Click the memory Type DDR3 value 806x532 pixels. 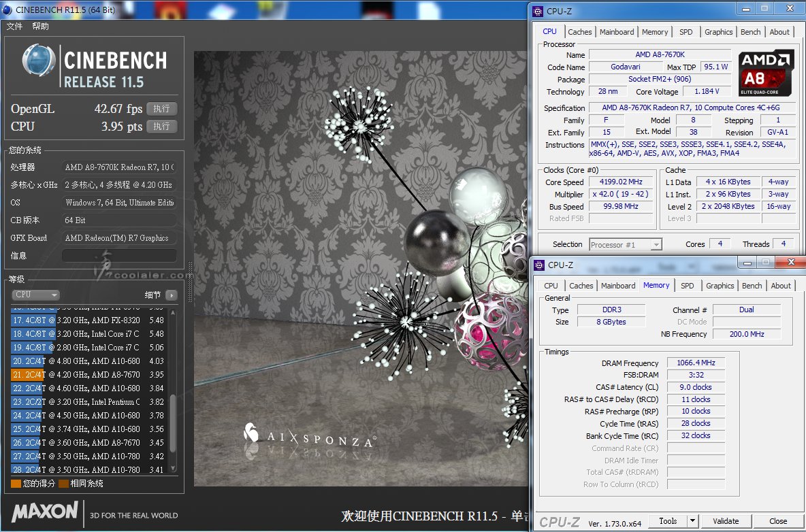tap(611, 310)
